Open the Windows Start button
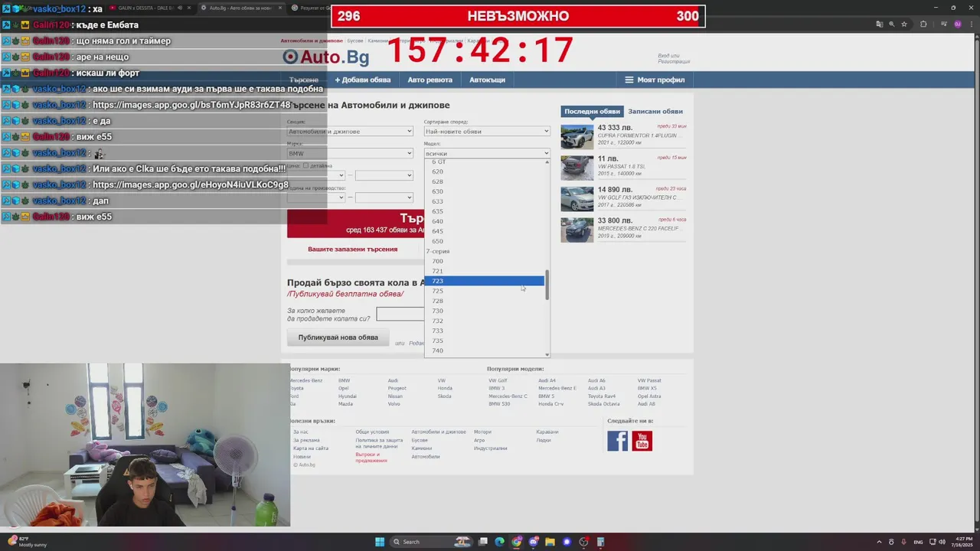Screen dimensions: 980x551 (379, 542)
